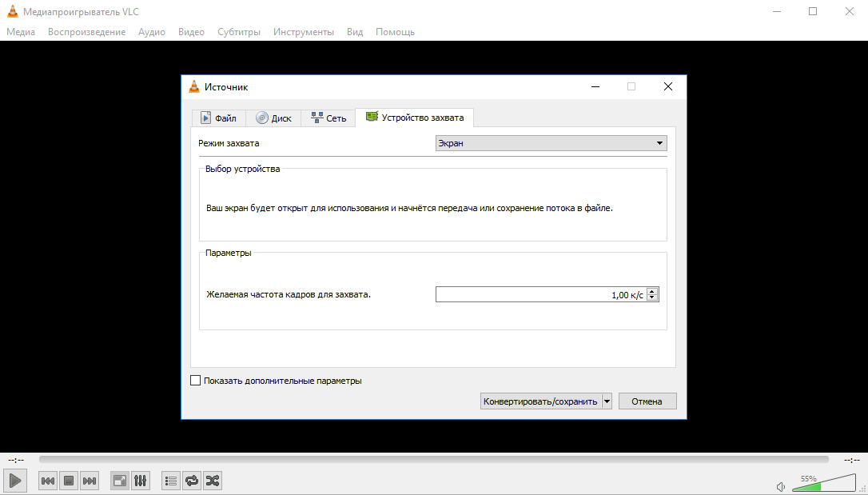The height and width of the screenshot is (495, 868).
Task: Increase frame rate with up stepper arrow
Action: click(652, 290)
